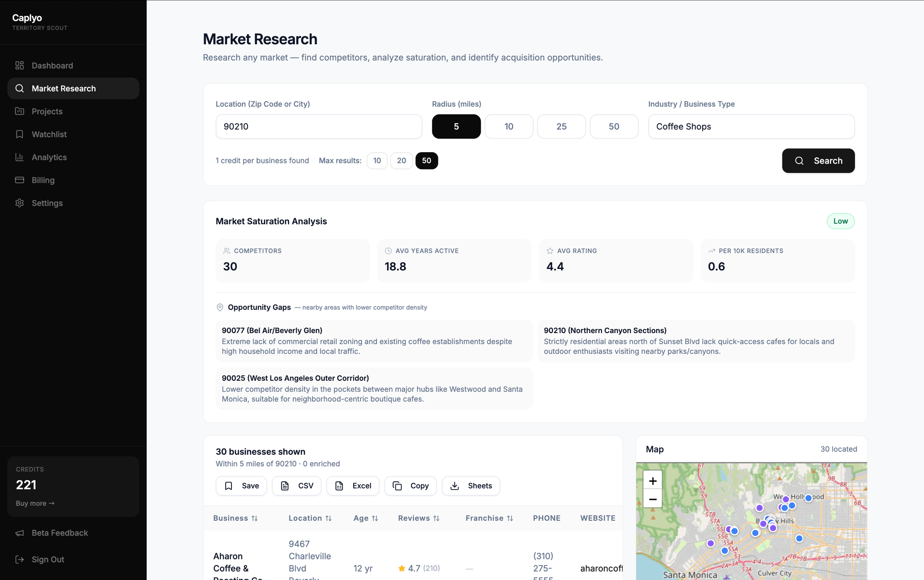Click the Avg Rating star icon

(550, 251)
